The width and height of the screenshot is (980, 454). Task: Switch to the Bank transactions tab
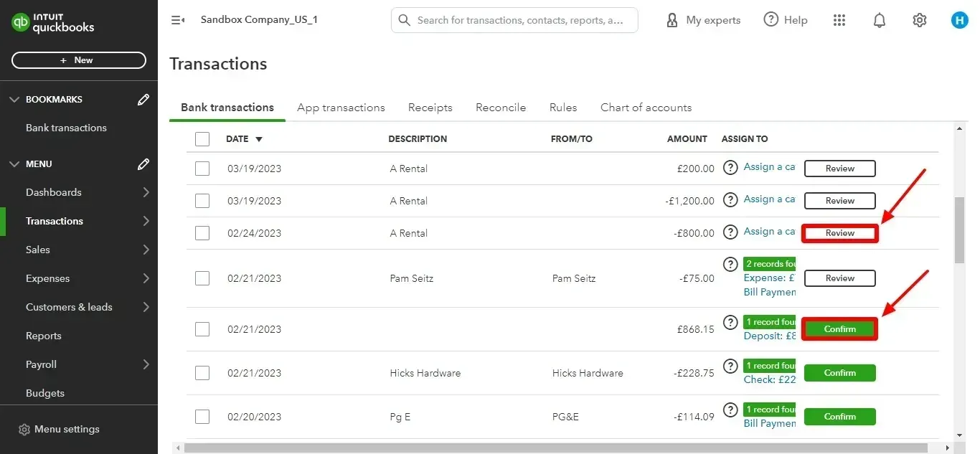click(227, 108)
